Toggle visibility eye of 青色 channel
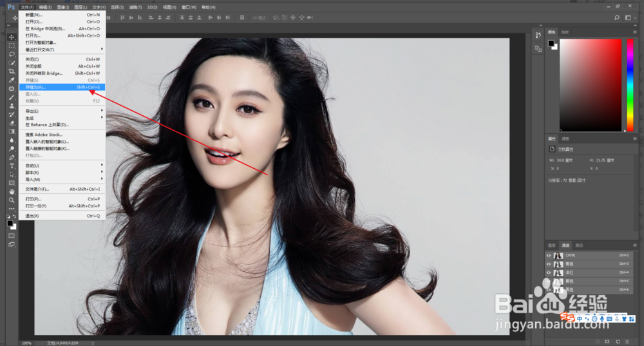The image size is (644, 346). pos(549,264)
